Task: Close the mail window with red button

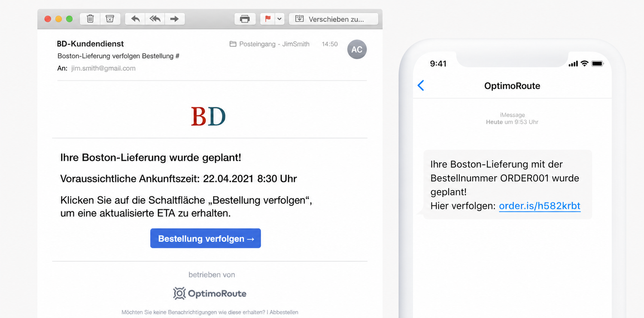Action: 48,19
